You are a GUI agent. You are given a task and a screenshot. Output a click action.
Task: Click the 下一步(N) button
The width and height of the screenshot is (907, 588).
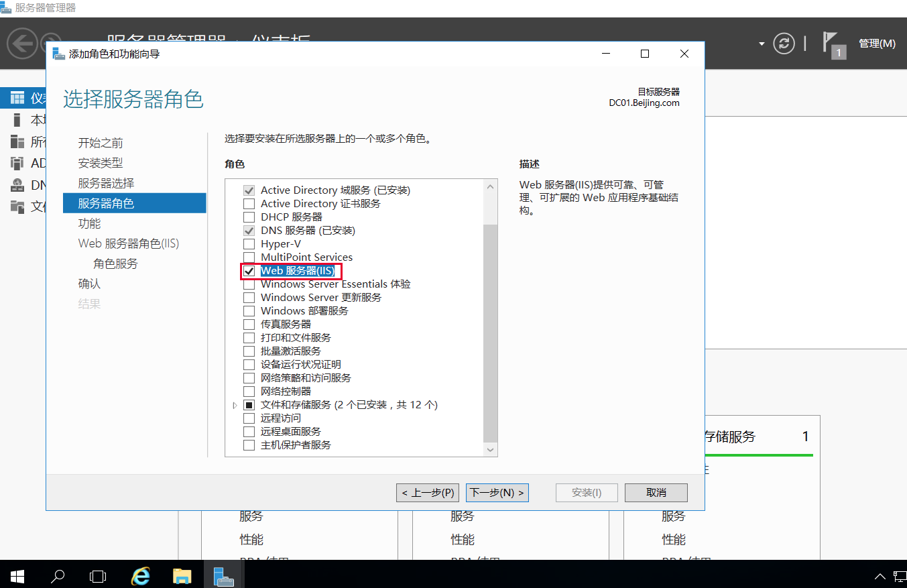497,493
